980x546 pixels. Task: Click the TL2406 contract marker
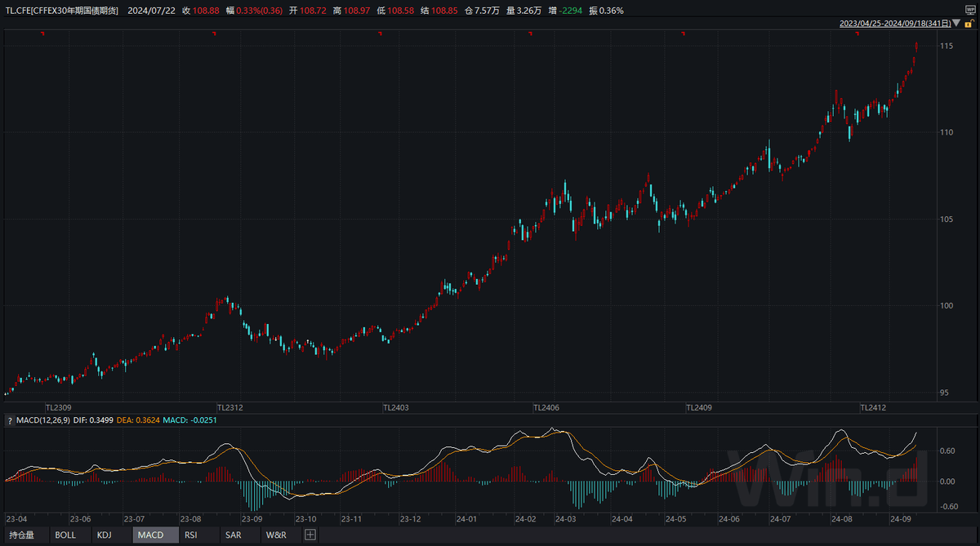[546, 406]
